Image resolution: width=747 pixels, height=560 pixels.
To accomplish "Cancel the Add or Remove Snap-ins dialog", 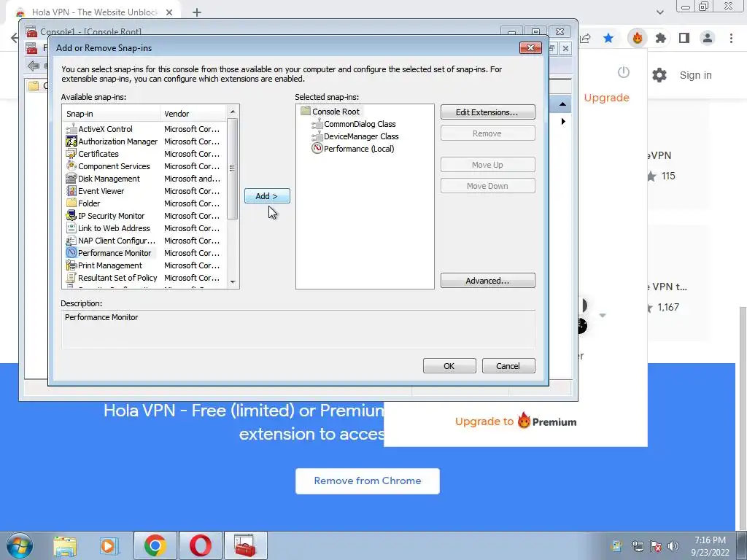I will click(x=508, y=366).
